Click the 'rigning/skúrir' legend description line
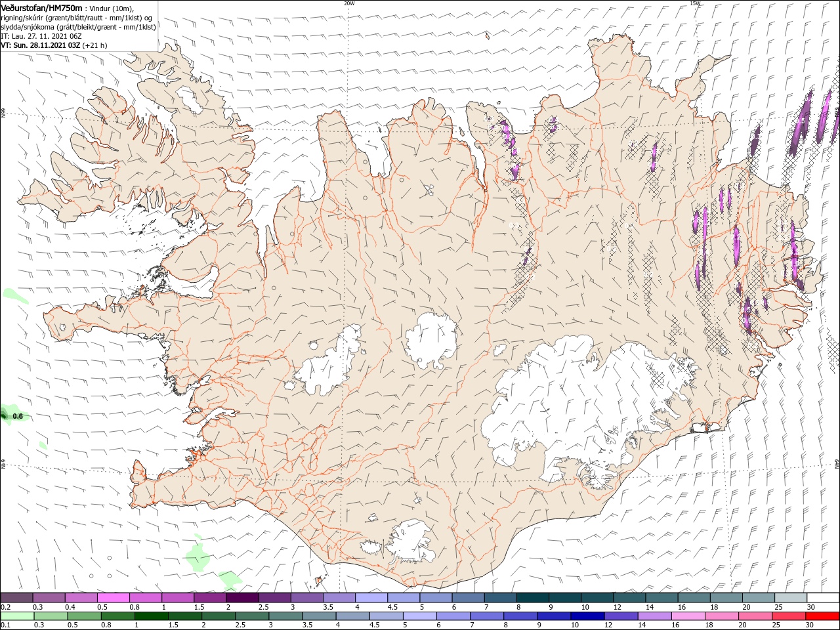The height and width of the screenshot is (630, 840). pyautogui.click(x=76, y=18)
